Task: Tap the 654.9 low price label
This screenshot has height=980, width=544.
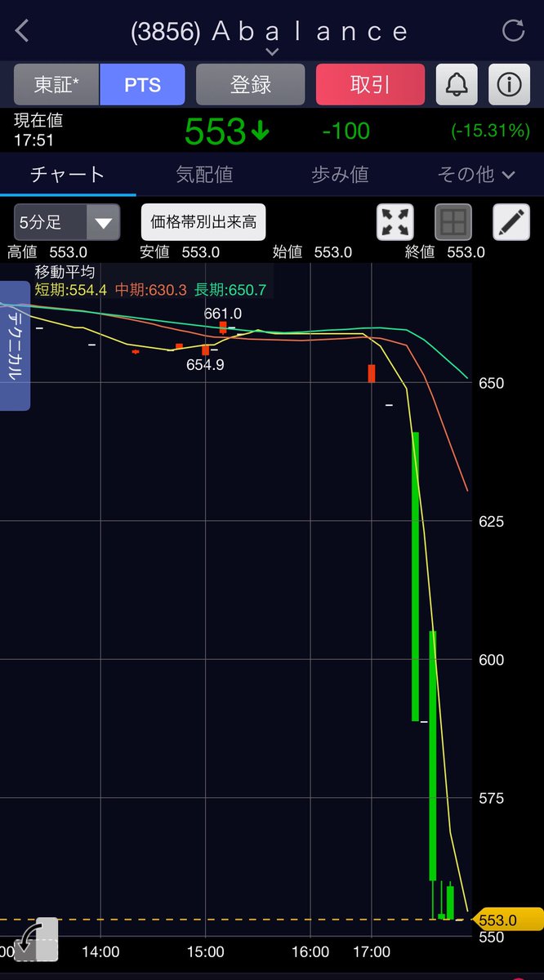Action: (205, 365)
